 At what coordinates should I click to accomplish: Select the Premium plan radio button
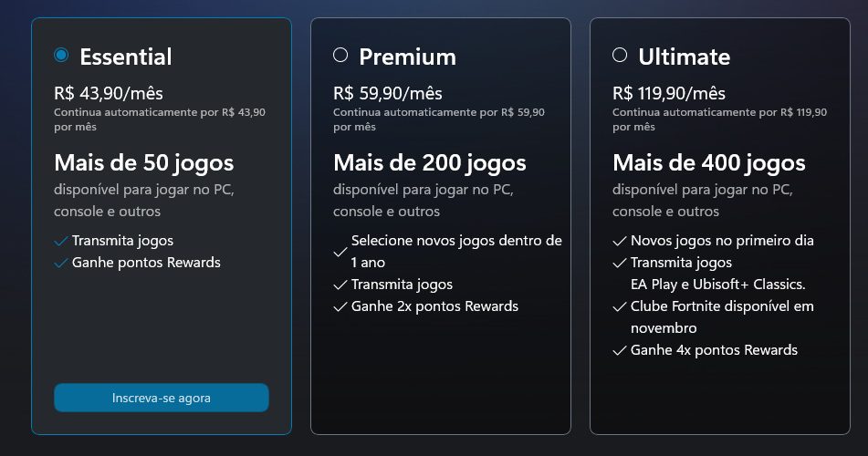pyautogui.click(x=340, y=56)
